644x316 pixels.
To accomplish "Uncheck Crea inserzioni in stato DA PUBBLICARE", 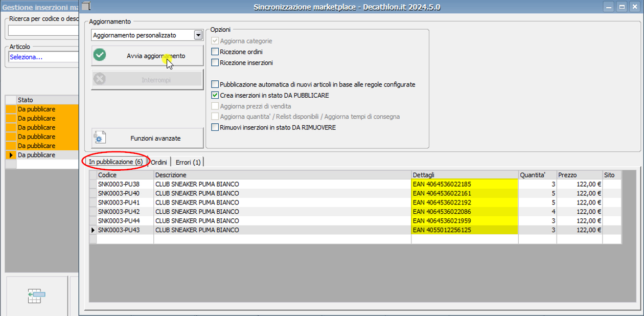I will pyautogui.click(x=215, y=95).
